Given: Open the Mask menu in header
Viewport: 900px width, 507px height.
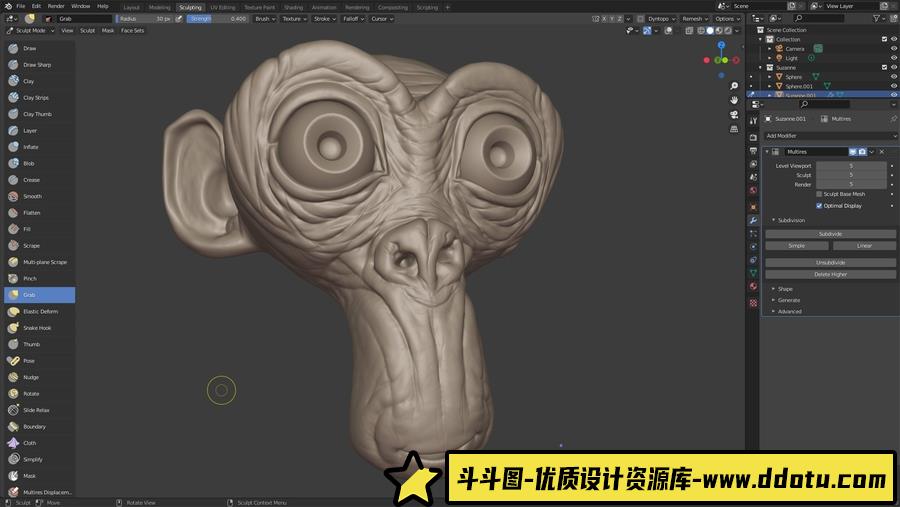Looking at the screenshot, I should coord(108,30).
